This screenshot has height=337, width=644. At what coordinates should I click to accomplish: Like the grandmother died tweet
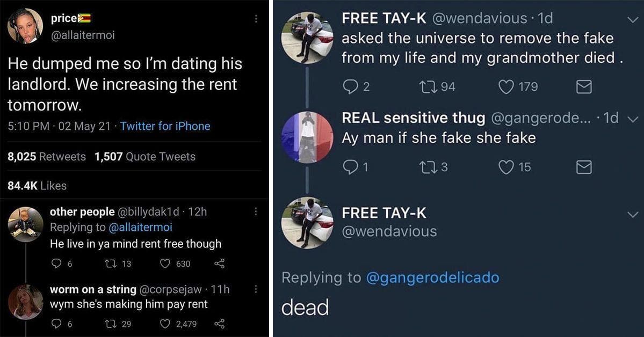pos(506,86)
